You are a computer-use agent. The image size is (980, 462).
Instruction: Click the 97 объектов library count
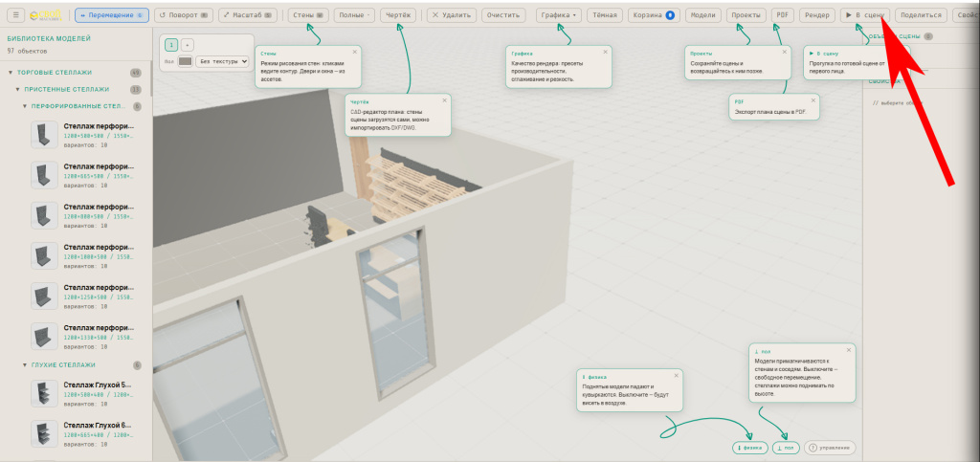[26, 50]
